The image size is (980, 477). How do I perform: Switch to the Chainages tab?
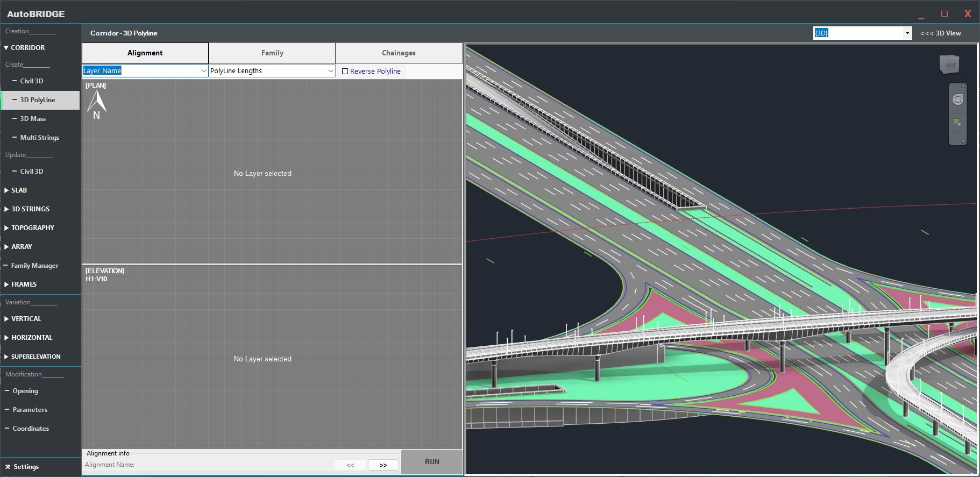click(x=399, y=53)
